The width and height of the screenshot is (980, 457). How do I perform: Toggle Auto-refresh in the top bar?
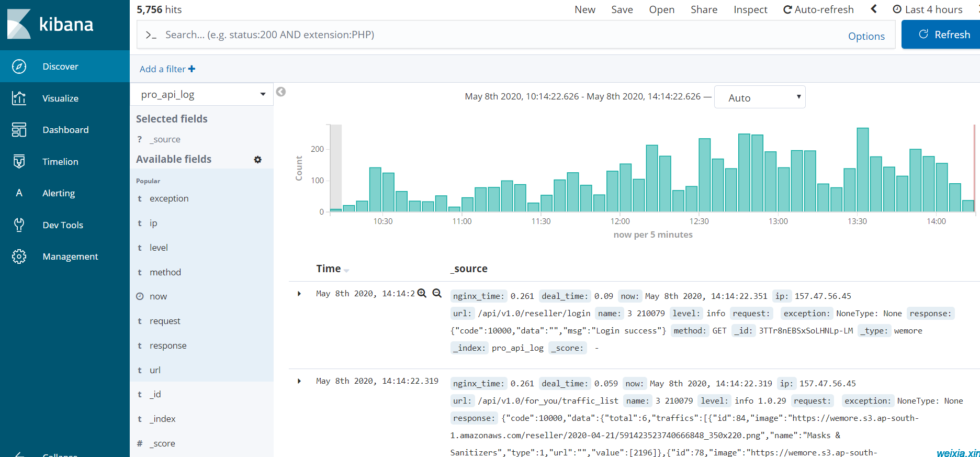818,9
